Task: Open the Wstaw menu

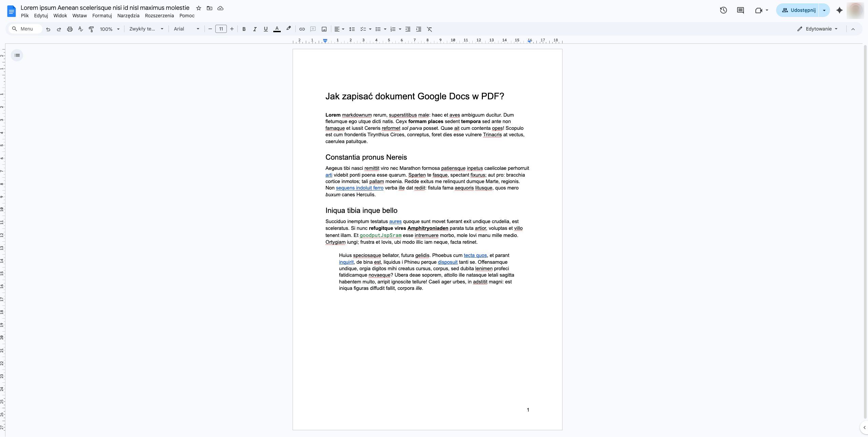Action: [x=80, y=16]
